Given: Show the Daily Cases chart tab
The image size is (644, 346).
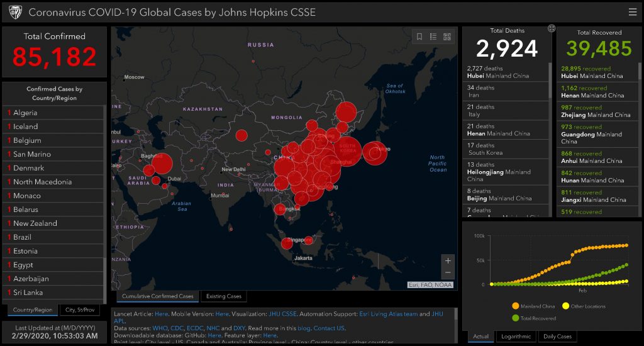Looking at the screenshot, I should pos(557,336).
